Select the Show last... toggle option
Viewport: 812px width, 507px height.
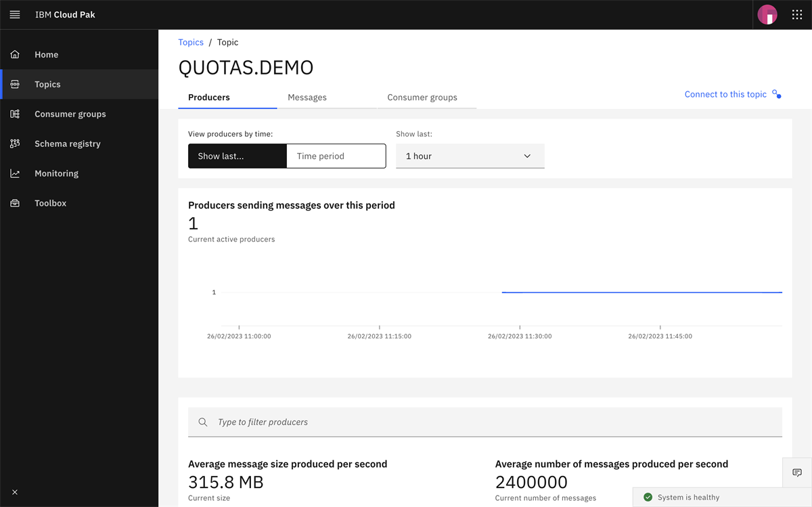238,156
